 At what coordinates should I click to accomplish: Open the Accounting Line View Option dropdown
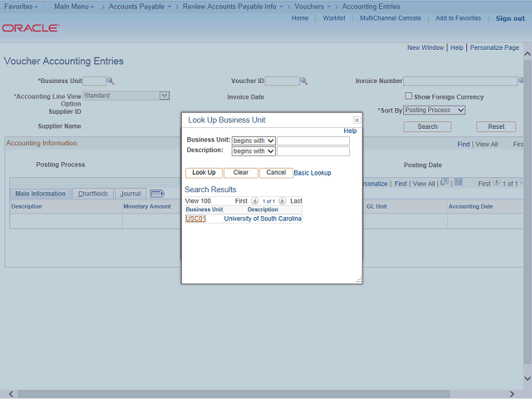point(165,96)
